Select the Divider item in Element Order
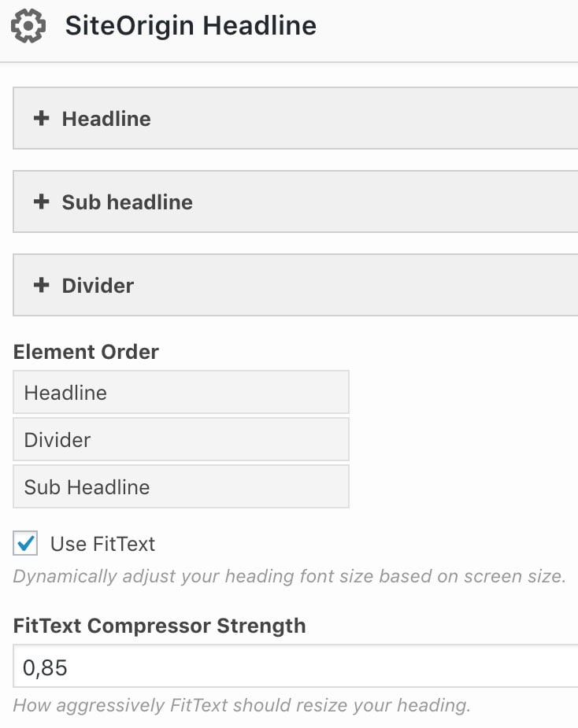Image resolution: width=578 pixels, height=728 pixels. 180,439
